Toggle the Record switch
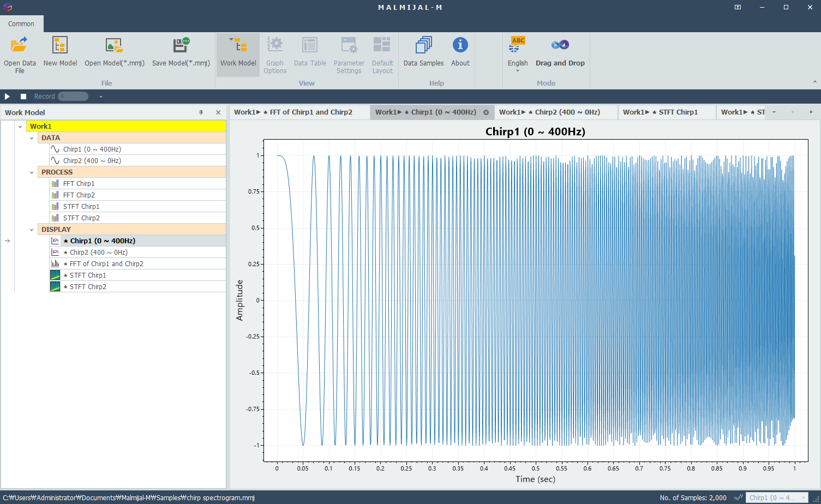The width and height of the screenshot is (821, 504). [73, 97]
